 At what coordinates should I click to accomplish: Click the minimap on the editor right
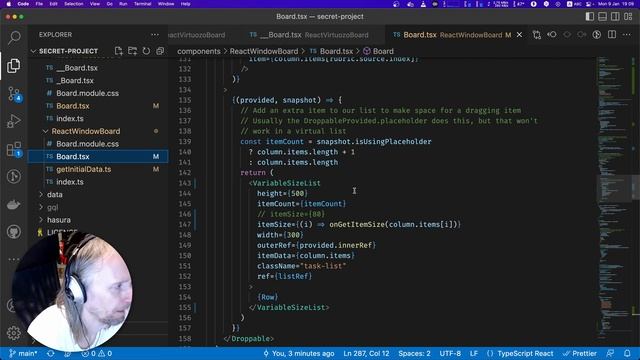(615, 200)
